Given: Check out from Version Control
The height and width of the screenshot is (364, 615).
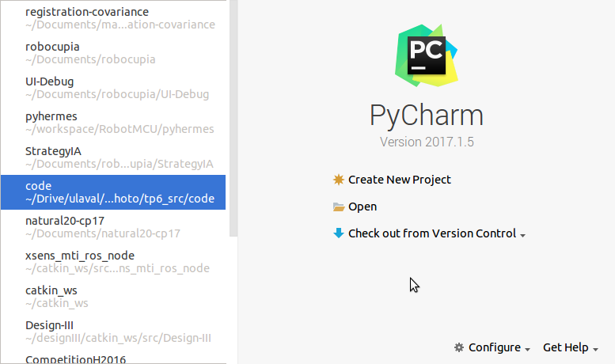Looking at the screenshot, I should click(432, 233).
